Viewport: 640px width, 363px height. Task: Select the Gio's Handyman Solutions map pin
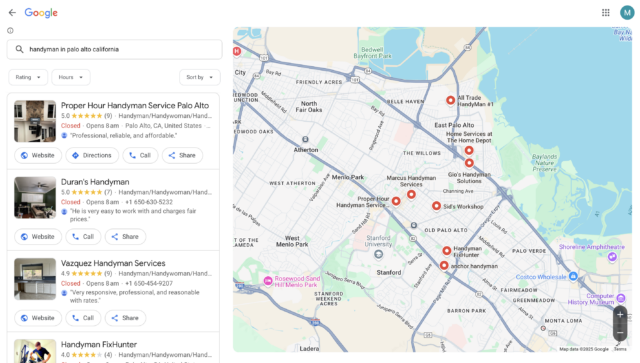[469, 163]
